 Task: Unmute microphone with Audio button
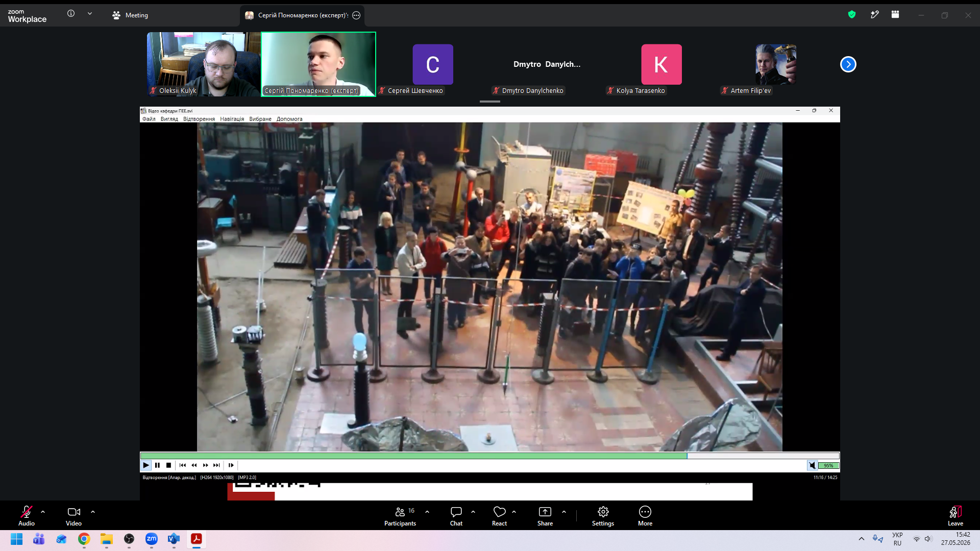[27, 516]
